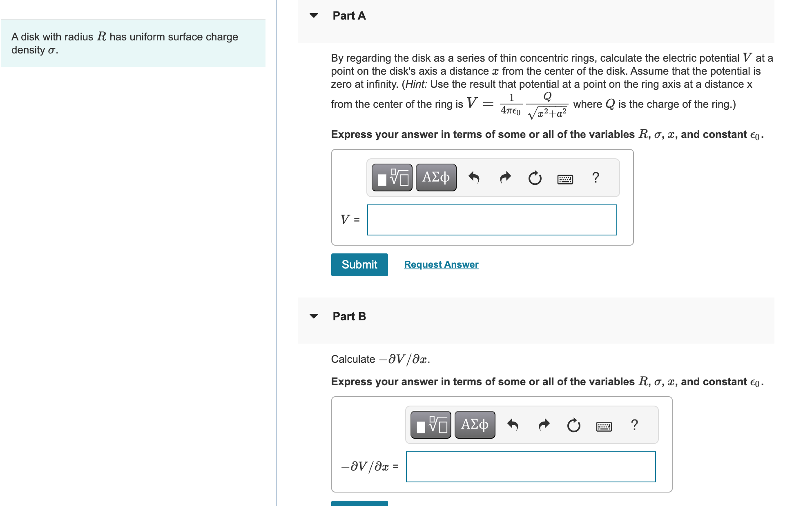Open the Greek symbols ΑΣφ menu in Part A
Image resolution: width=812 pixels, height=506 pixels.
(x=435, y=177)
